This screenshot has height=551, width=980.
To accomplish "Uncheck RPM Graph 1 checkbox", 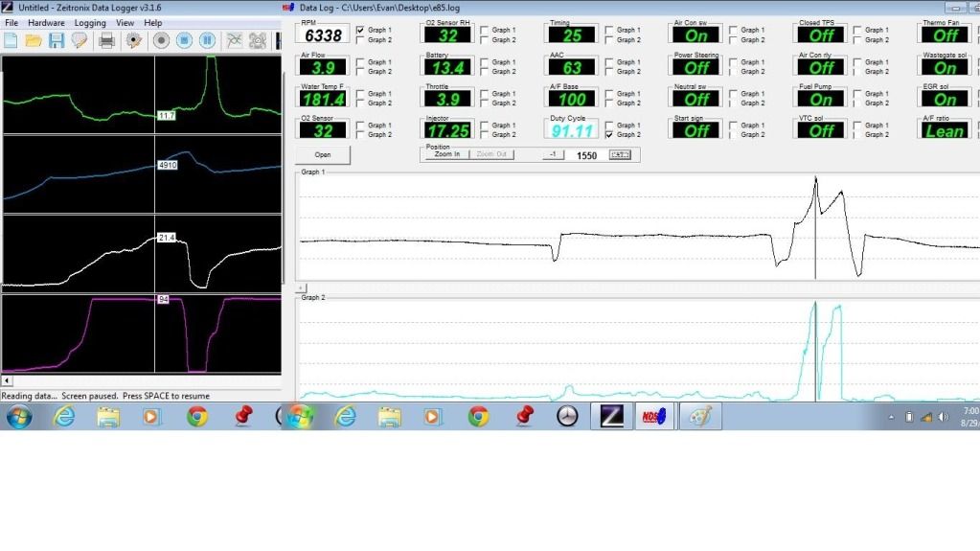I will coord(360,31).
